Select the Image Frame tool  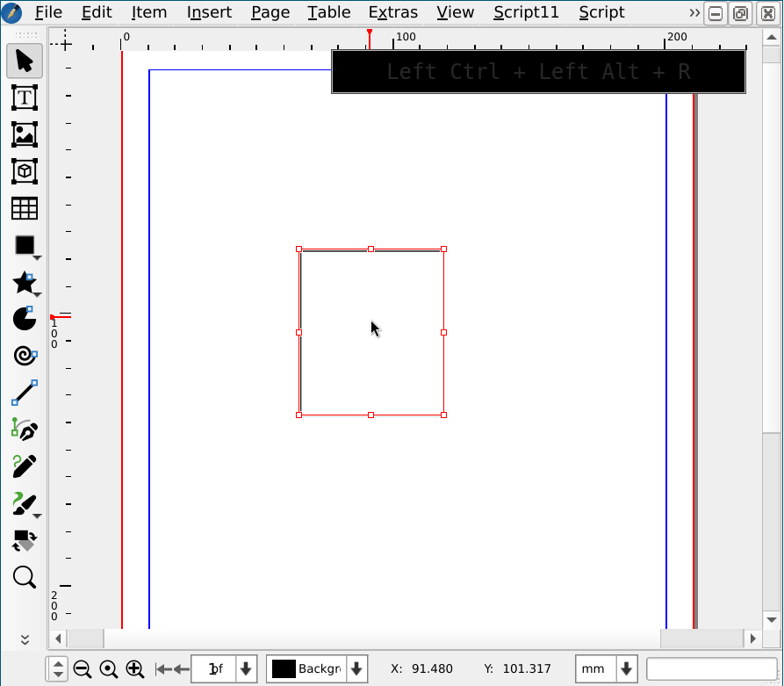click(x=24, y=134)
